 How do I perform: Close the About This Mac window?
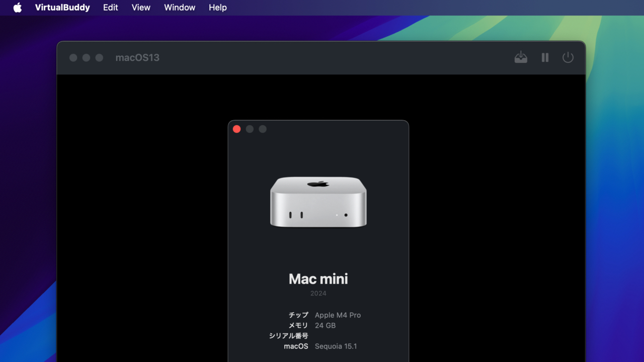(237, 129)
